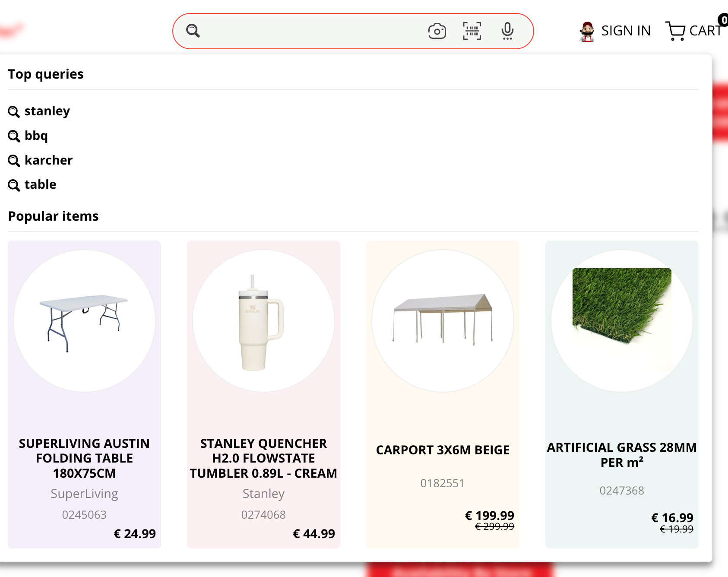The image size is (728, 577).
Task: Select the 'stanley' top query
Action: coord(47,111)
